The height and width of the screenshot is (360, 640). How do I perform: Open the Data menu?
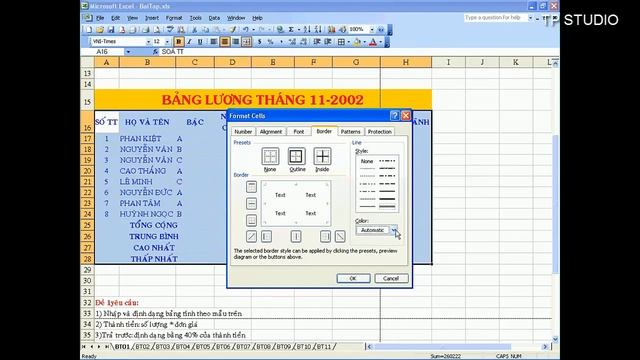coord(214,18)
